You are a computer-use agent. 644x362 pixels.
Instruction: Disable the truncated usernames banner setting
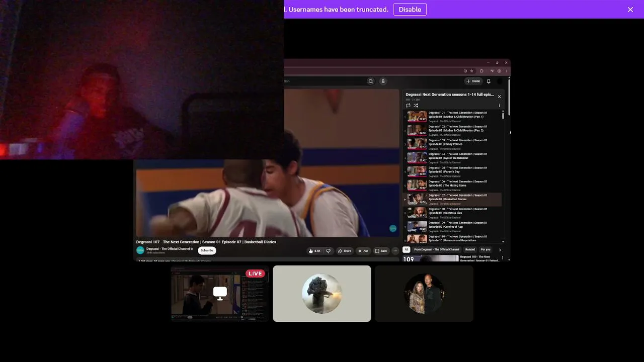[x=410, y=10]
